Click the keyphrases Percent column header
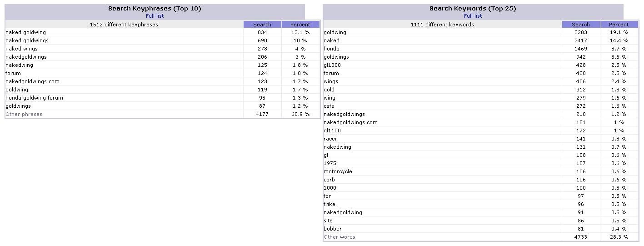Image resolution: width=644 pixels, height=246 pixels. click(x=300, y=25)
